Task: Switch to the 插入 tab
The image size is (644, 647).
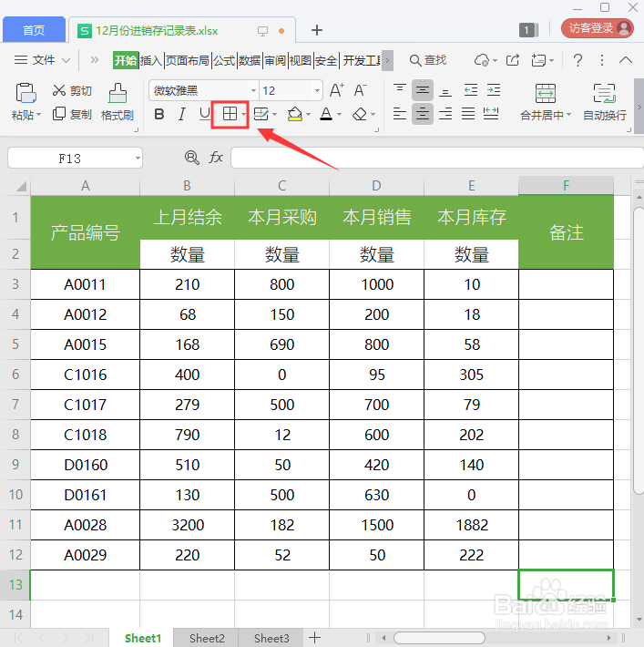Action: click(x=150, y=61)
